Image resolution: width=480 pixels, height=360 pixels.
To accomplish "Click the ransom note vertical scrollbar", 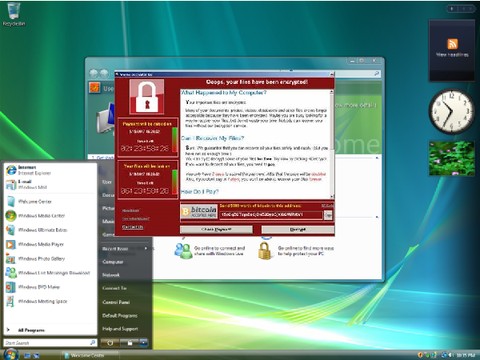I will [x=331, y=144].
